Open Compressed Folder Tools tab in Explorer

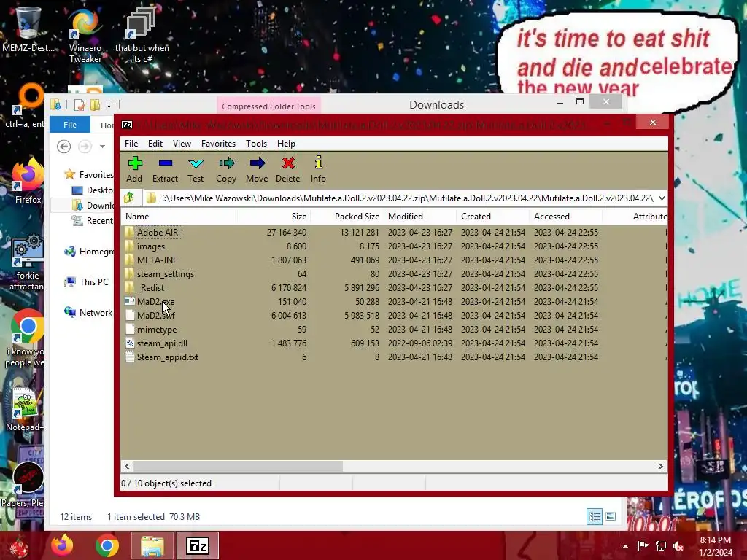point(268,106)
